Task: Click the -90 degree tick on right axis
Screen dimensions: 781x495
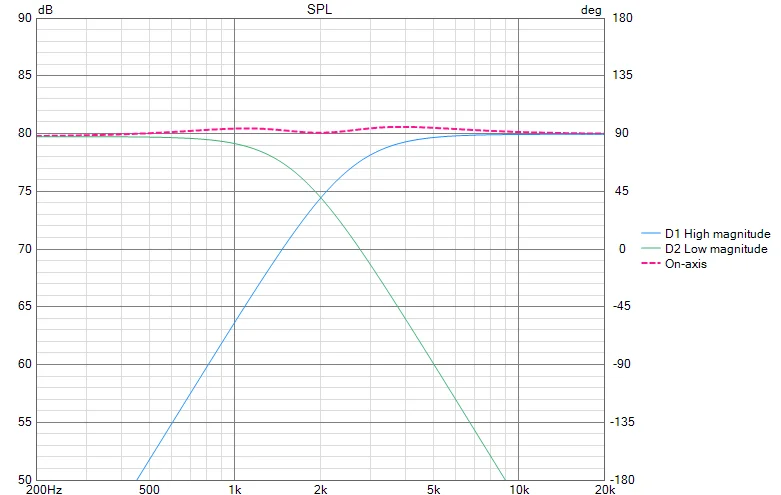Action: pyautogui.click(x=620, y=364)
